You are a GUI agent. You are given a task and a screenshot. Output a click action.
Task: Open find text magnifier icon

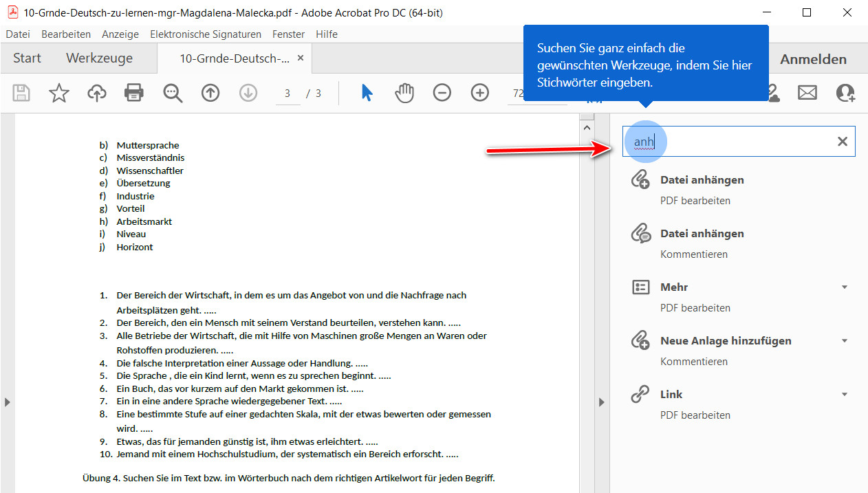pos(173,93)
